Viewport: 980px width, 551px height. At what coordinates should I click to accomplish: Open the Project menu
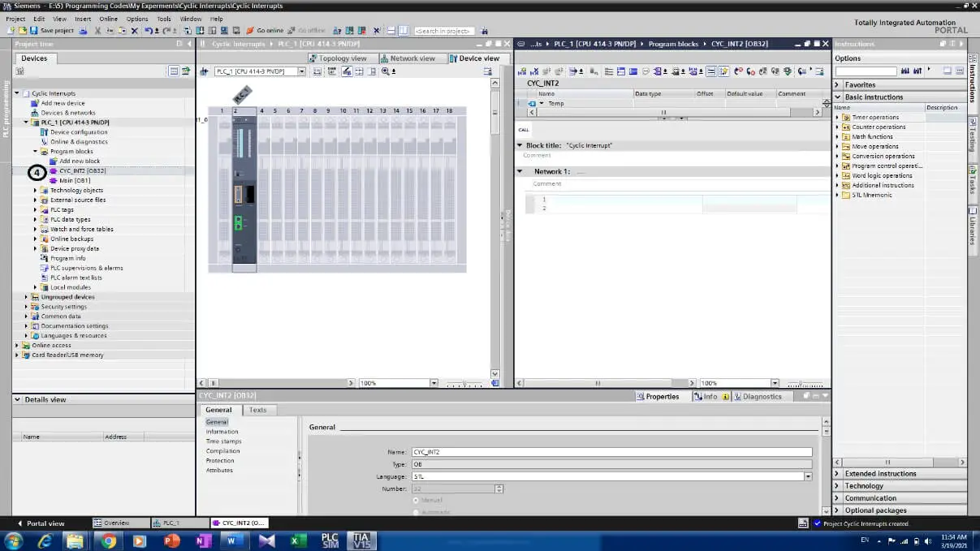pos(15,19)
